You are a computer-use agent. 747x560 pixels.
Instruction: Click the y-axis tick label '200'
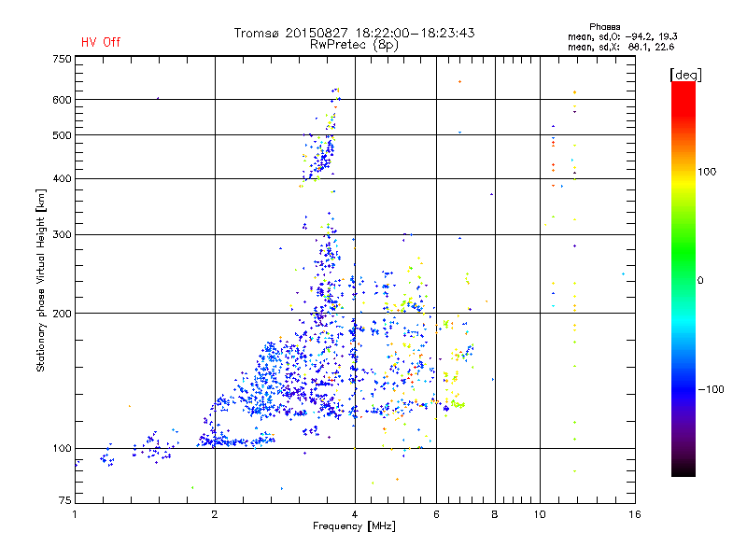click(x=62, y=314)
